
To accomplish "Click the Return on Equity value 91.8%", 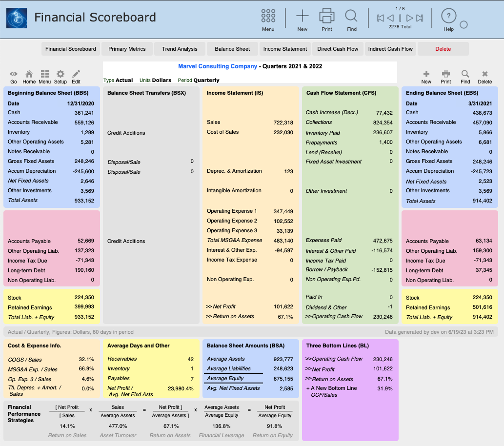I will [275, 426].
